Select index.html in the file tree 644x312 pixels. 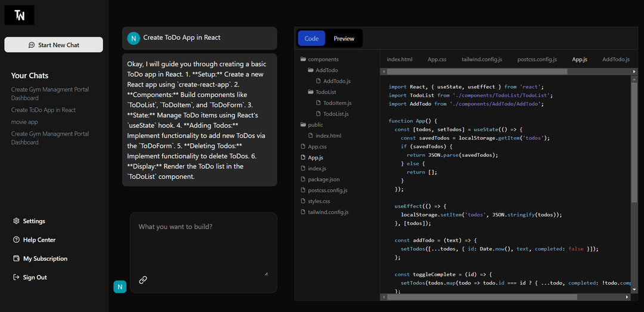point(324,135)
